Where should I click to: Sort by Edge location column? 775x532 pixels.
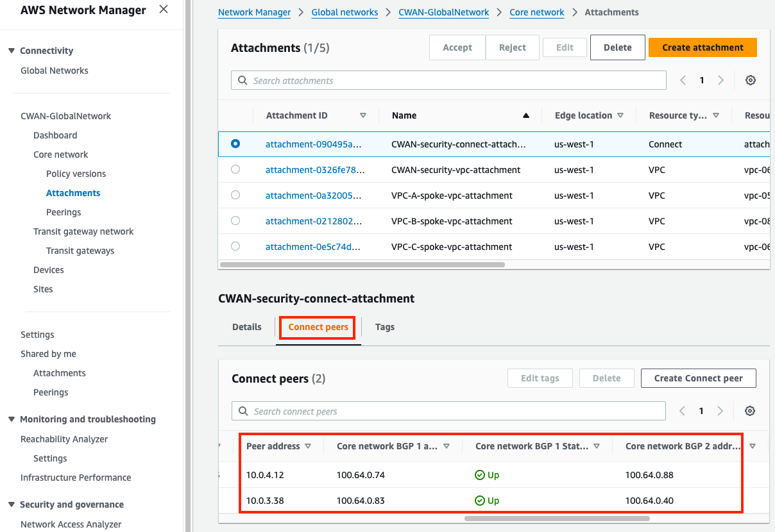click(x=620, y=115)
